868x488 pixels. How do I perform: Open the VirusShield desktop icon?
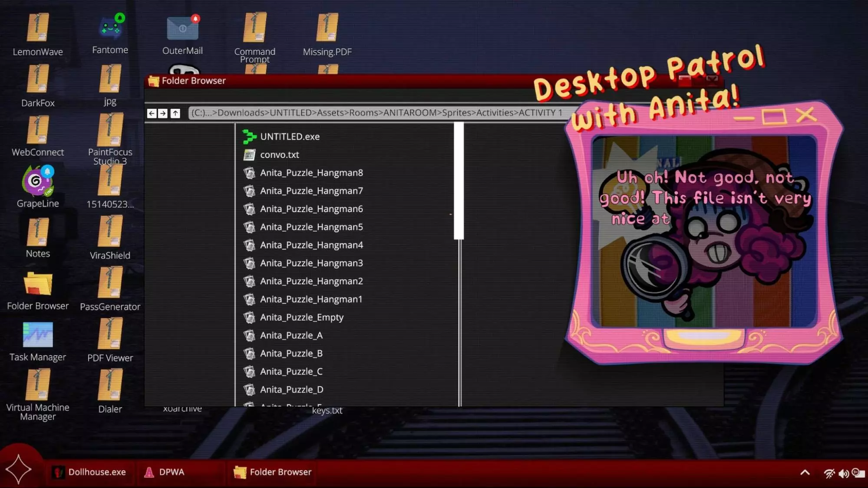click(x=110, y=234)
